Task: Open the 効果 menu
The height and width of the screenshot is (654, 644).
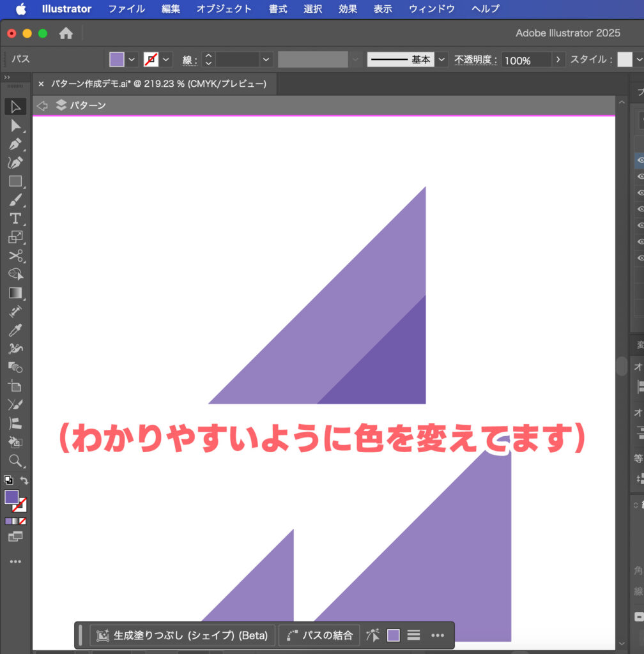Action: pyautogui.click(x=348, y=9)
